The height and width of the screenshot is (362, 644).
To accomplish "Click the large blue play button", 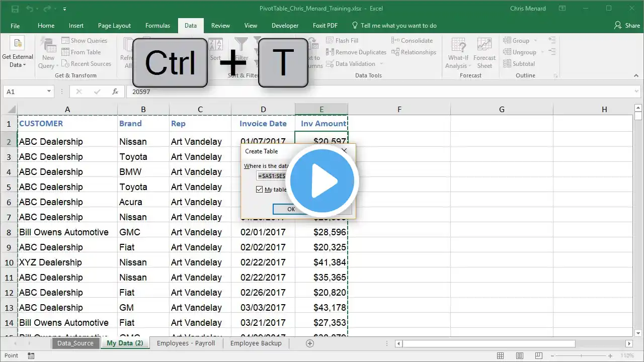I will (321, 181).
